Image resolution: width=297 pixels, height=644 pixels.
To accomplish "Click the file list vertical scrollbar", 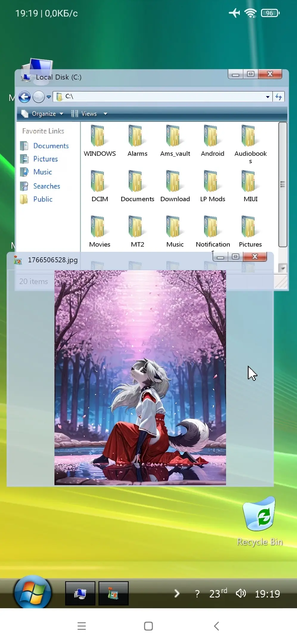I will [282, 185].
